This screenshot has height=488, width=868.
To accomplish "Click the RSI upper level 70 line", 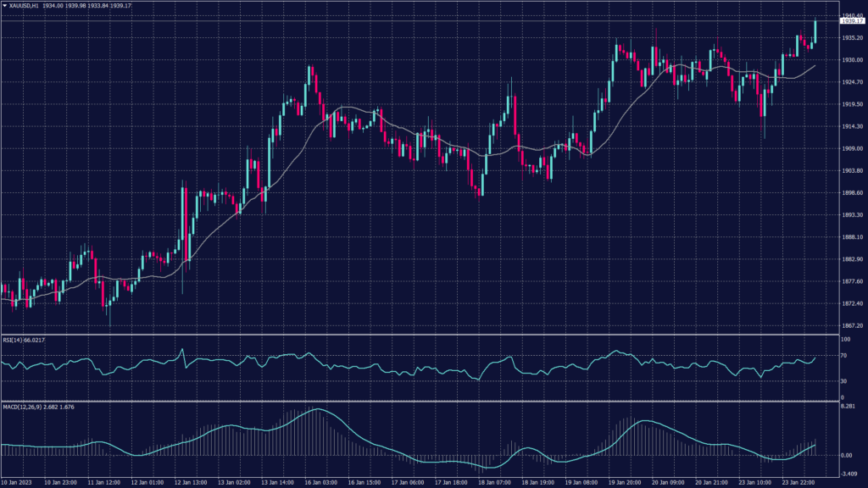I will (x=424, y=357).
